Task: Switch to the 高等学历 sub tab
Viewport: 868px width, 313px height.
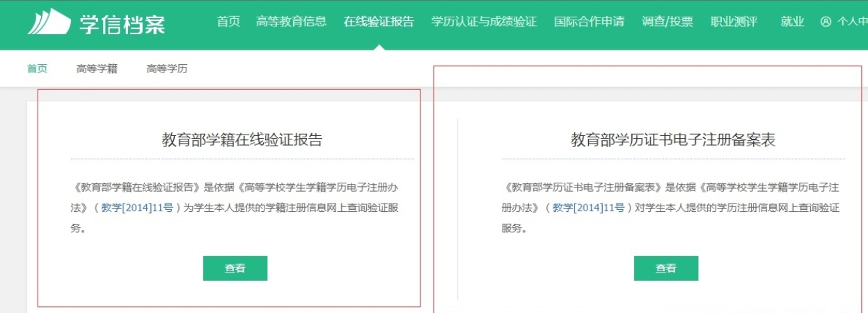Action: point(166,68)
